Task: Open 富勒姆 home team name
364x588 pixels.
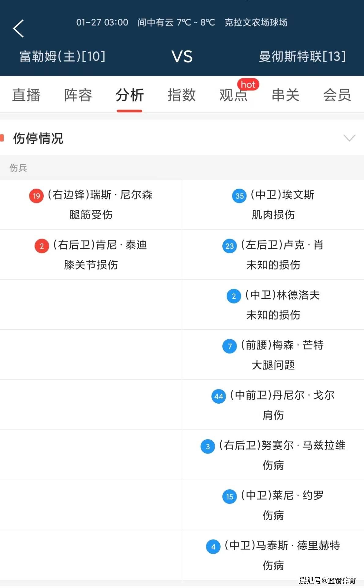Action: coord(62,57)
